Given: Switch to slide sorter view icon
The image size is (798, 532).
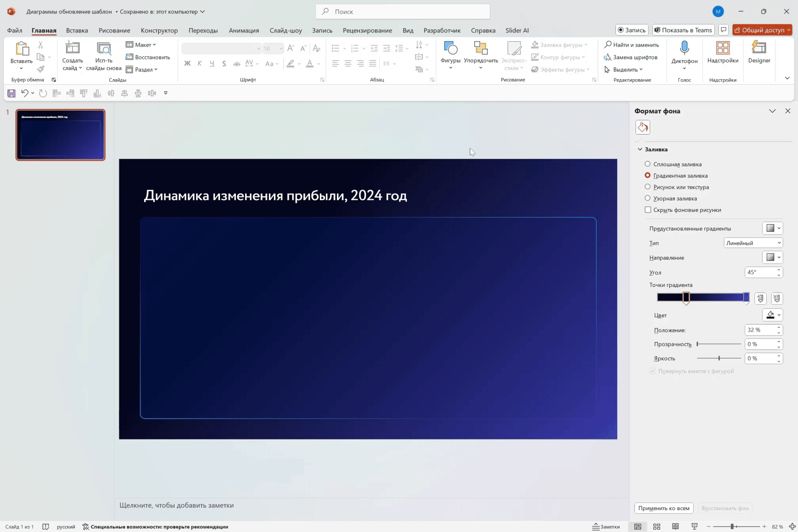Looking at the screenshot, I should [657, 526].
